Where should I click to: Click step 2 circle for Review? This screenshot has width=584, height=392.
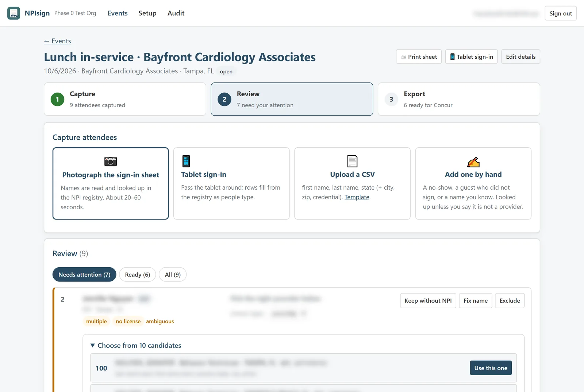click(x=224, y=99)
